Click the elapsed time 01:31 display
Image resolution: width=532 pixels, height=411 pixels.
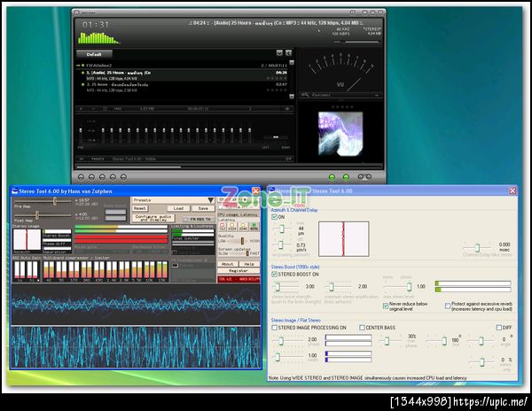tap(96, 25)
